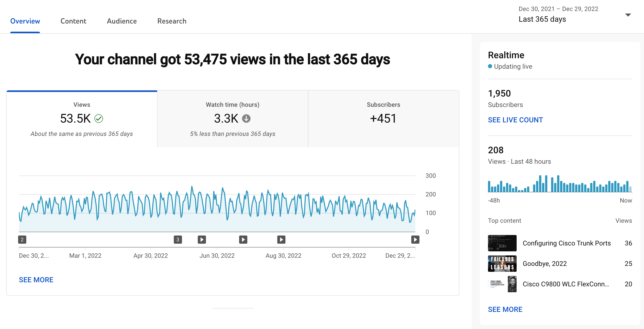Click the Realtime panel heading
644x329 pixels.
tap(506, 55)
